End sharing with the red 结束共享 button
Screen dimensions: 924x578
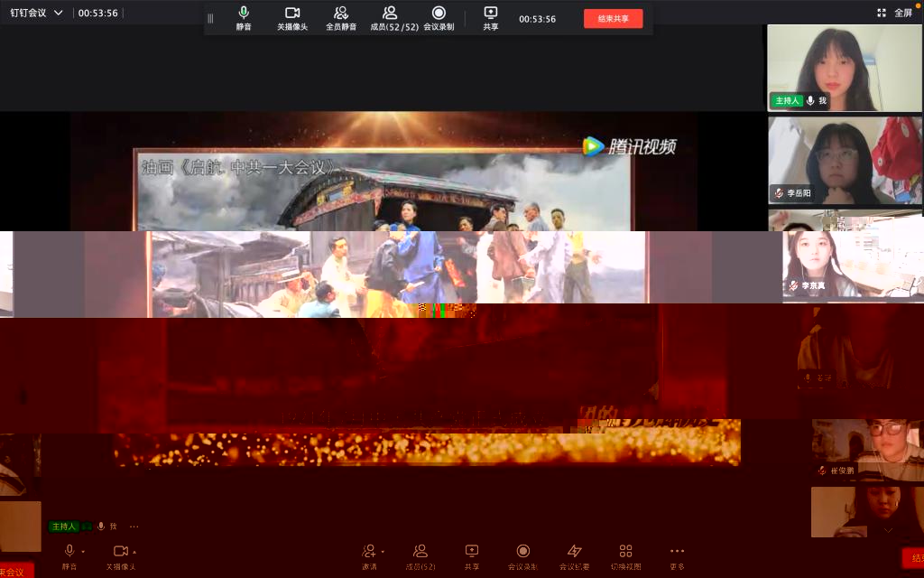613,18
